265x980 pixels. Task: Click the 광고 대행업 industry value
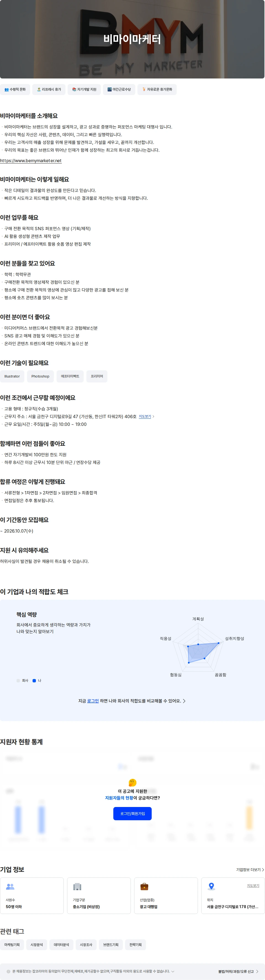(x=149, y=906)
